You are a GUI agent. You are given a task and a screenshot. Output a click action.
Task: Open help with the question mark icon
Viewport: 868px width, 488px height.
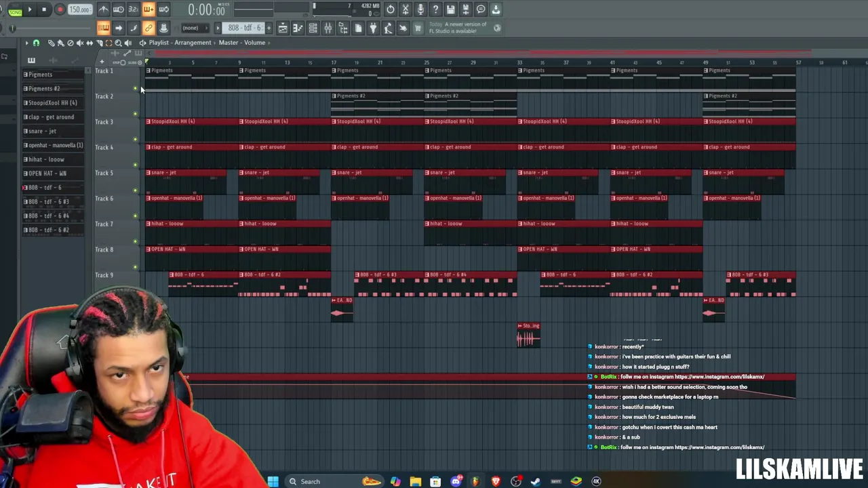pos(435,9)
